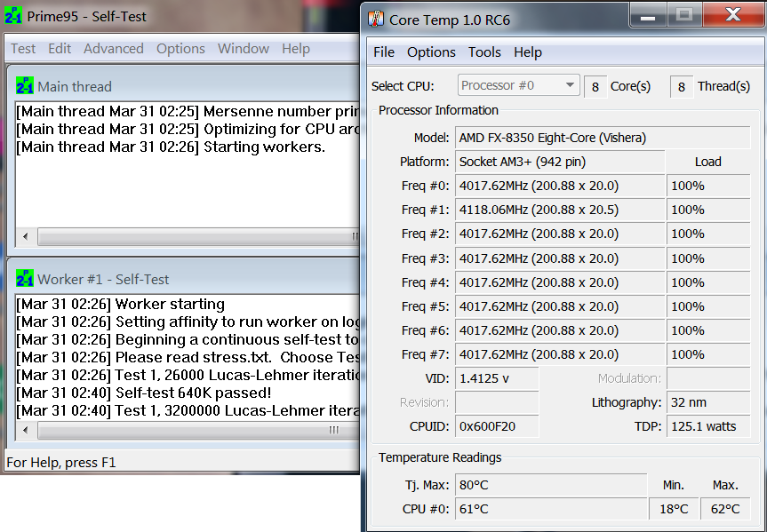The height and width of the screenshot is (532, 767).
Task: Click the Freq #4 frequency value
Action: click(560, 282)
